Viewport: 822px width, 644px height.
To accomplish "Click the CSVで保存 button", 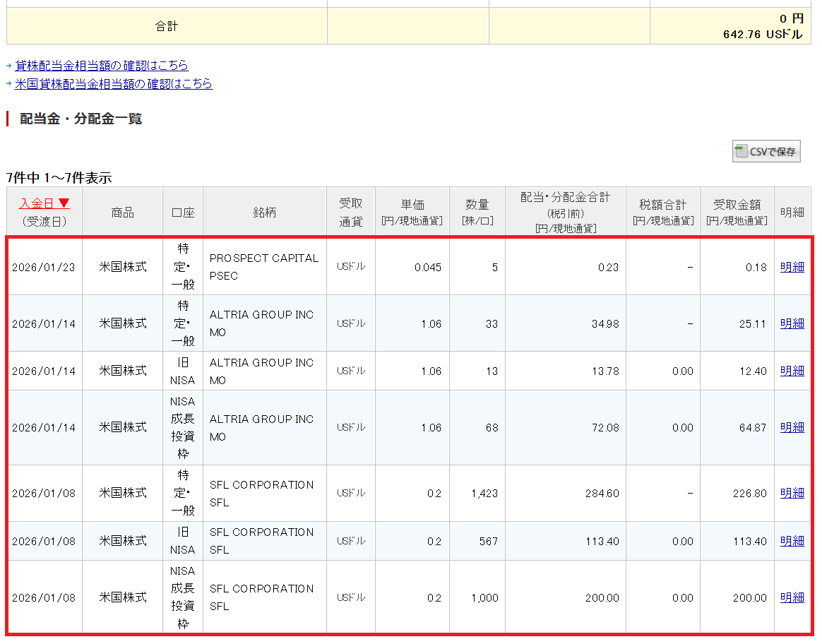I will coord(766,151).
